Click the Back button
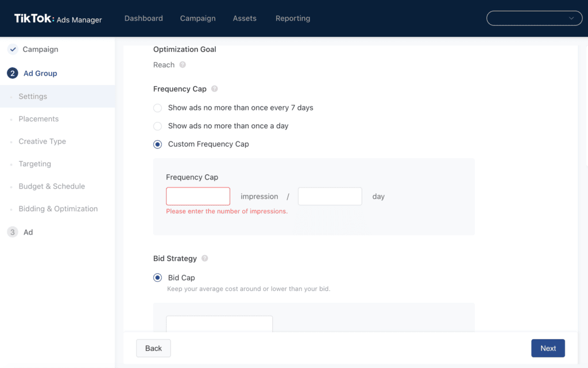The height and width of the screenshot is (368, 588). point(153,348)
